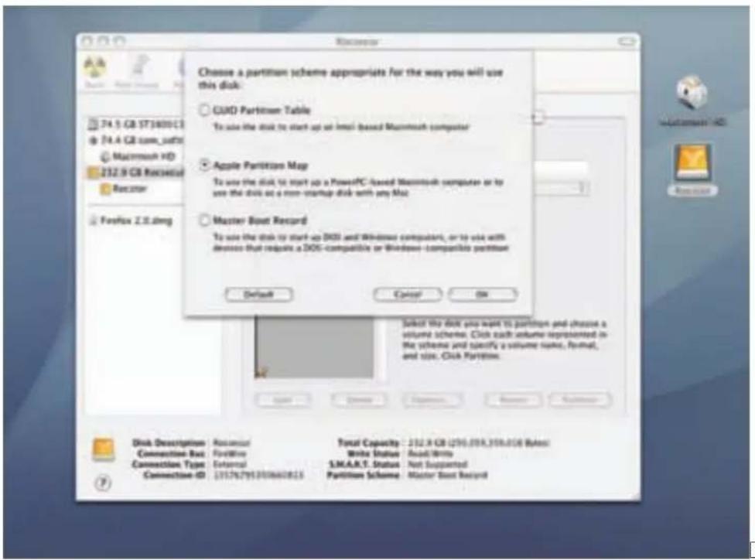The image size is (755, 560).
Task: Select the Rocstor orange drive desktop icon
Action: (692, 162)
